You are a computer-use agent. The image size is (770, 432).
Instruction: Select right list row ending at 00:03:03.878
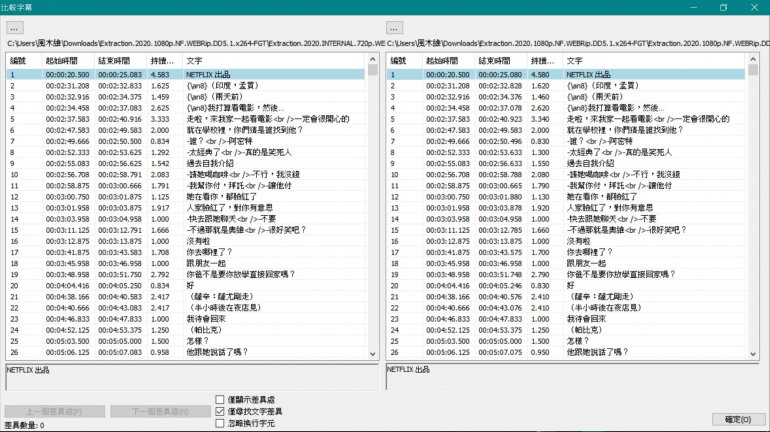click(x=566, y=208)
